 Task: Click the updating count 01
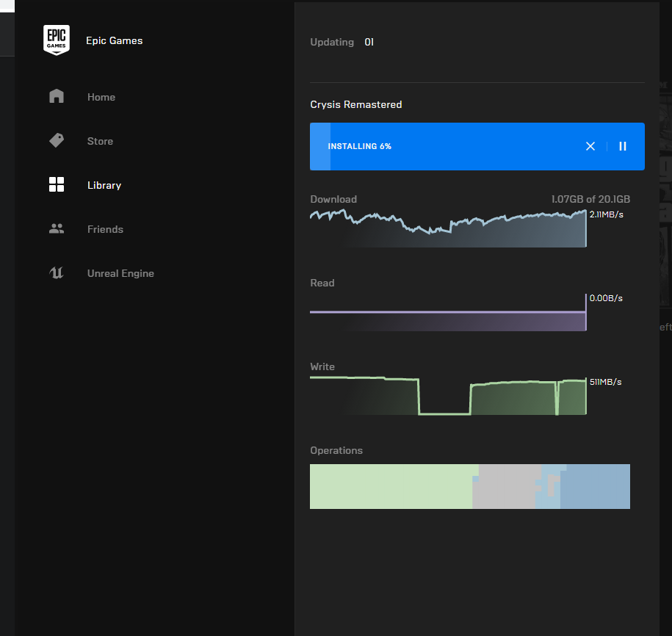tap(369, 42)
